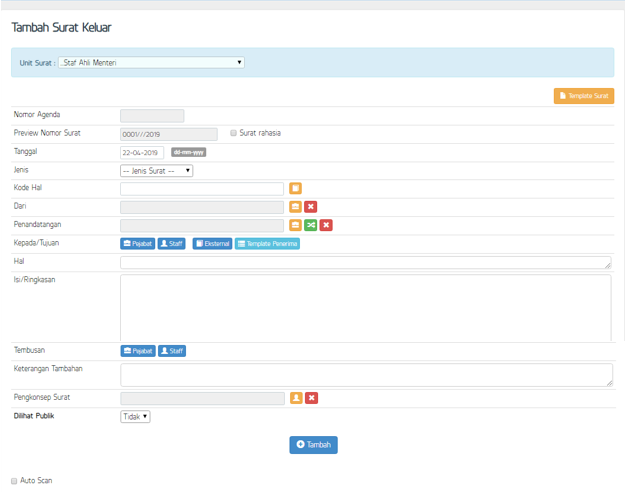Open the Dilihat Publik dropdown
This screenshot has height=492, width=627.
click(135, 416)
